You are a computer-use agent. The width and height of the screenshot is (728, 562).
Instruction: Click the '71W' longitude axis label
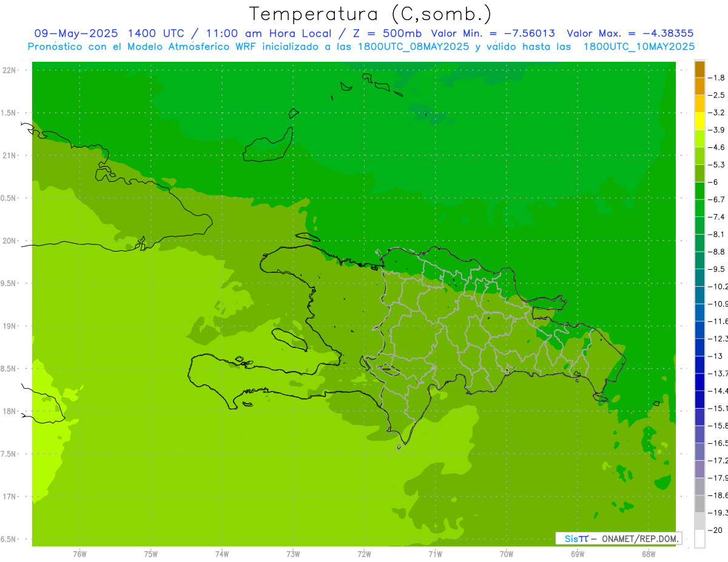435,554
